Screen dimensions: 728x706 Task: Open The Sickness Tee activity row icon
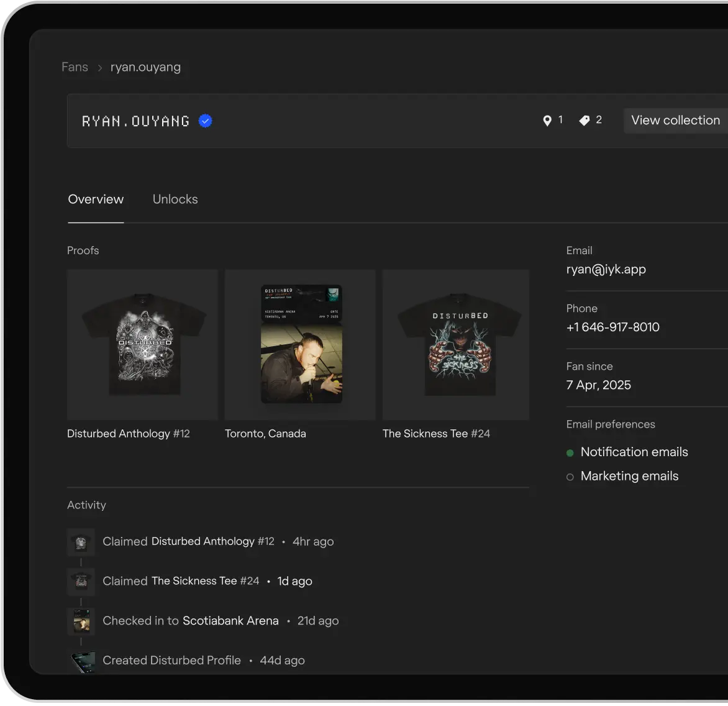(81, 582)
